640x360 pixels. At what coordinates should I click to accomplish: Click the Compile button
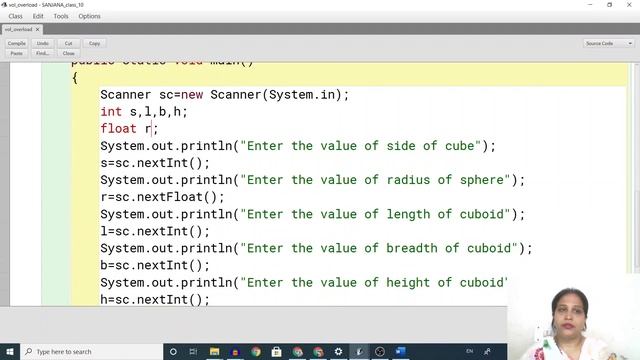pos(17,43)
